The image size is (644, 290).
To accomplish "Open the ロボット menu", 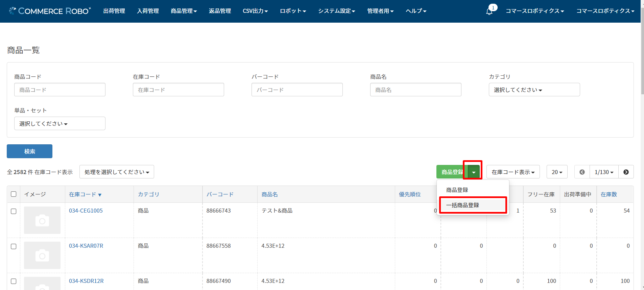I will point(293,11).
